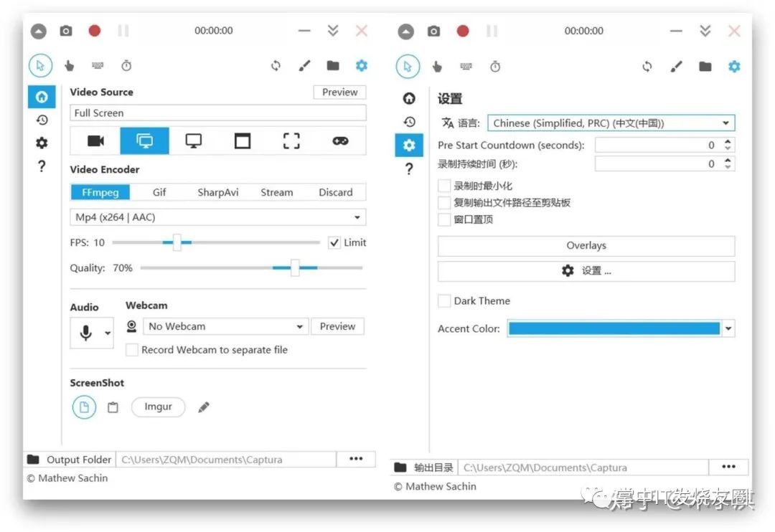Select Home icon in right window sidebar

click(409, 98)
